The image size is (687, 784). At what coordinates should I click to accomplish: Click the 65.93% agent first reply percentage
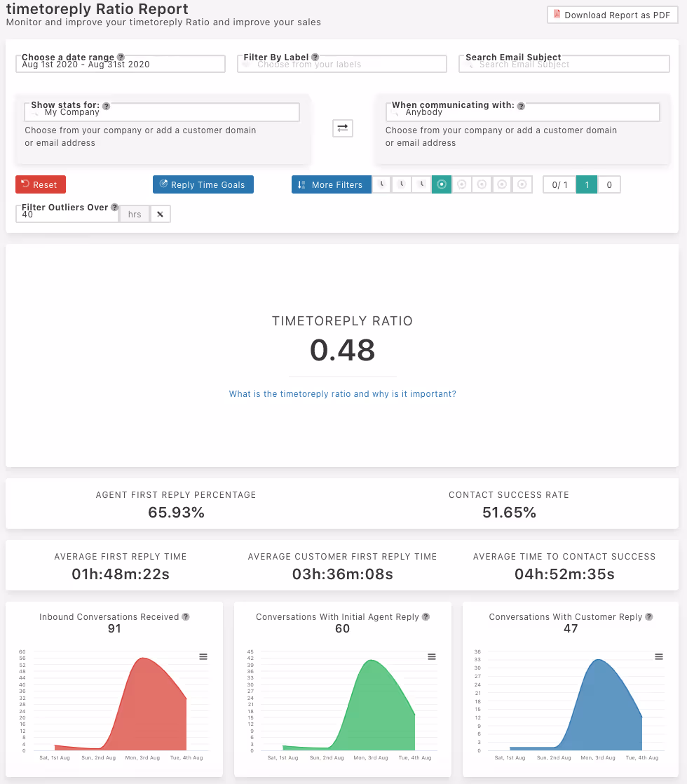click(x=176, y=513)
